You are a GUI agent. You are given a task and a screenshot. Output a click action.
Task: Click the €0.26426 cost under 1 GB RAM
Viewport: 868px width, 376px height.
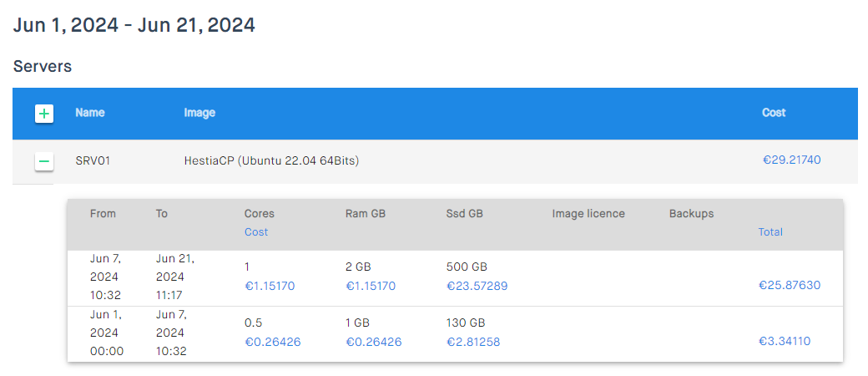tap(374, 342)
